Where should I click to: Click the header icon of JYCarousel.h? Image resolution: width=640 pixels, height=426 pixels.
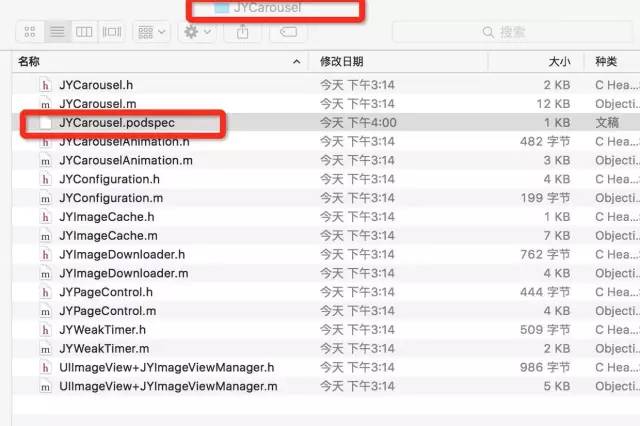pos(45,85)
